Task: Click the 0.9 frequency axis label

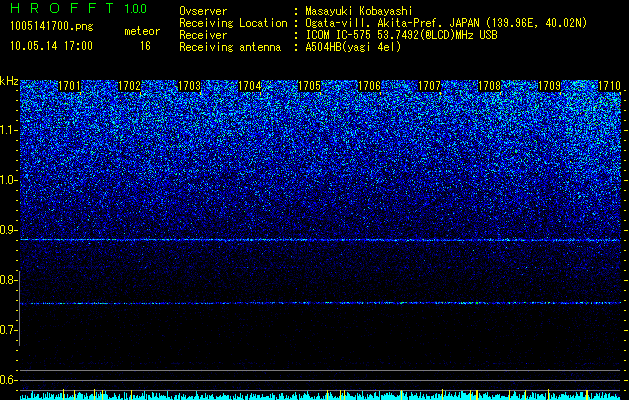Action: pos(9,230)
